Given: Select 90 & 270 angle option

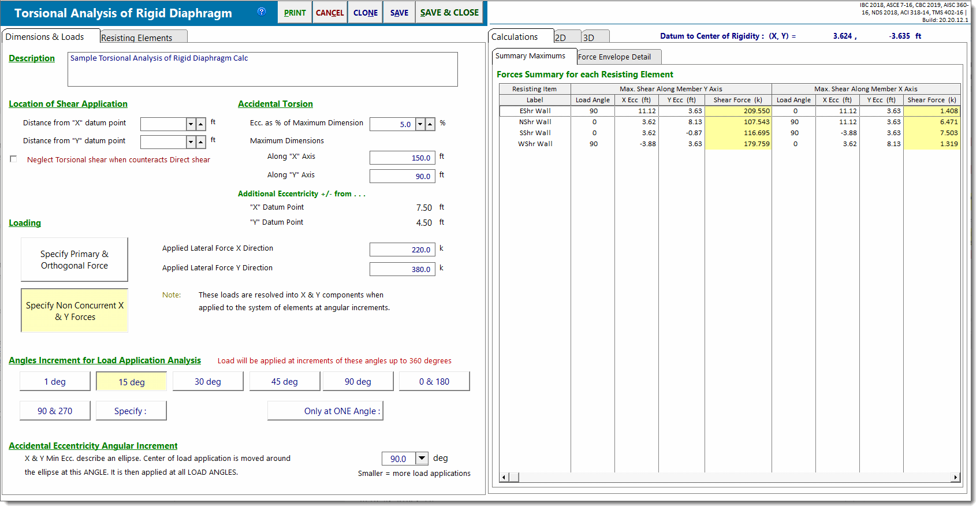Looking at the screenshot, I should 55,411.
